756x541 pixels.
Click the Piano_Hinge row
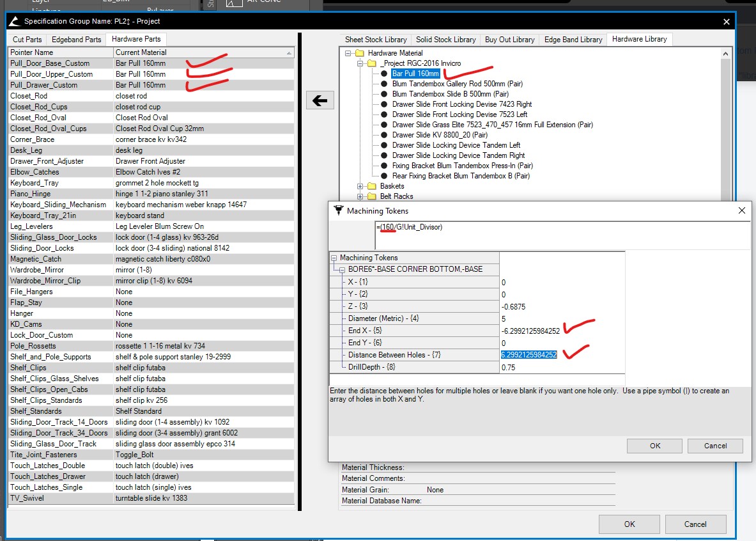pyautogui.click(x=151, y=194)
